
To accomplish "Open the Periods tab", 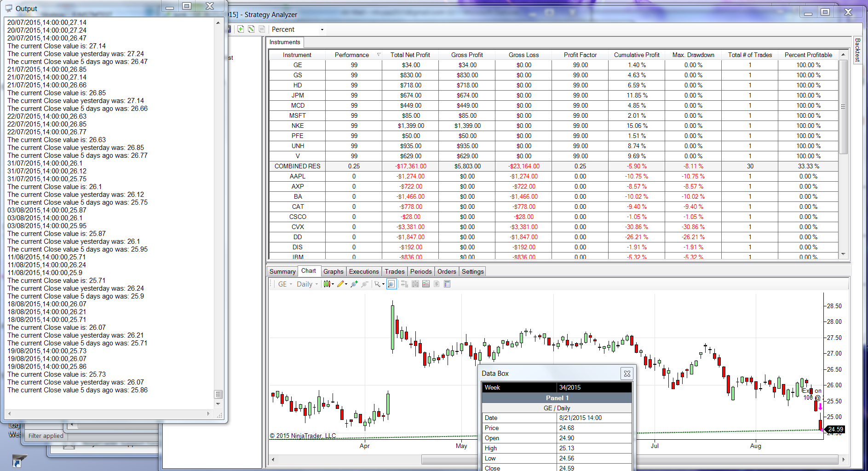I will coord(421,271).
